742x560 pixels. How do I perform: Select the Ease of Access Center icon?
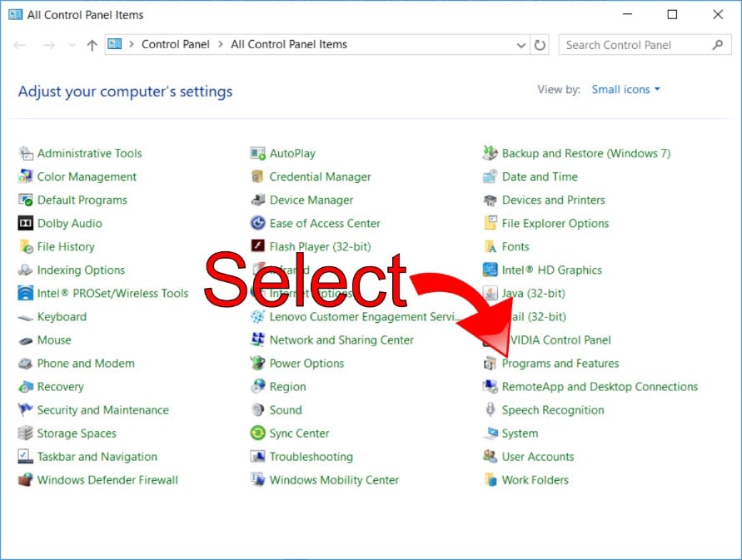coord(257,224)
